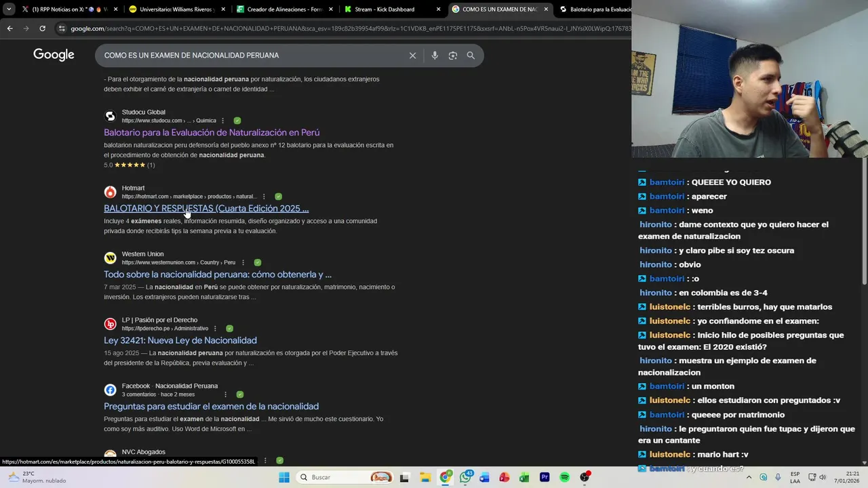Switch to Creador de Alineaciones tab
Viewport: 868px width, 488px height.
click(283, 9)
